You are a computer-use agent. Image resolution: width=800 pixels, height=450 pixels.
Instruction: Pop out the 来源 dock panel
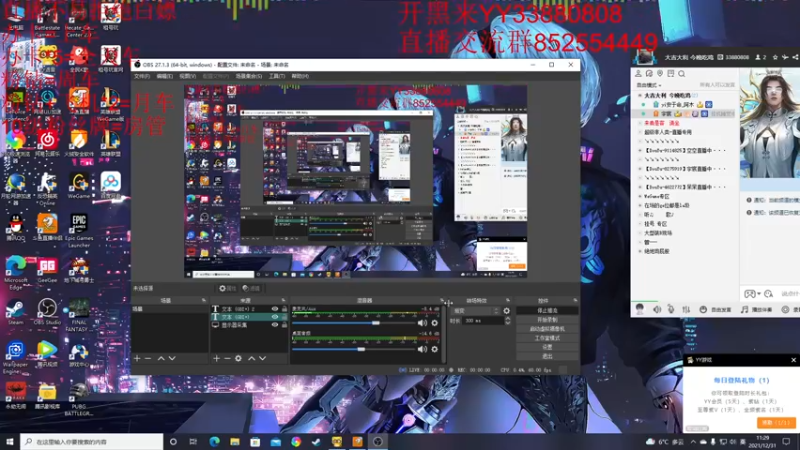(284, 301)
